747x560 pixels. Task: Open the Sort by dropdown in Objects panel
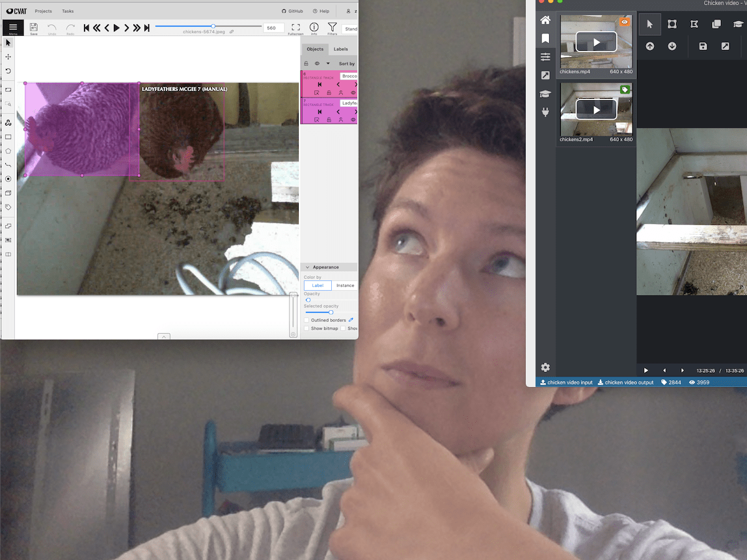click(346, 63)
